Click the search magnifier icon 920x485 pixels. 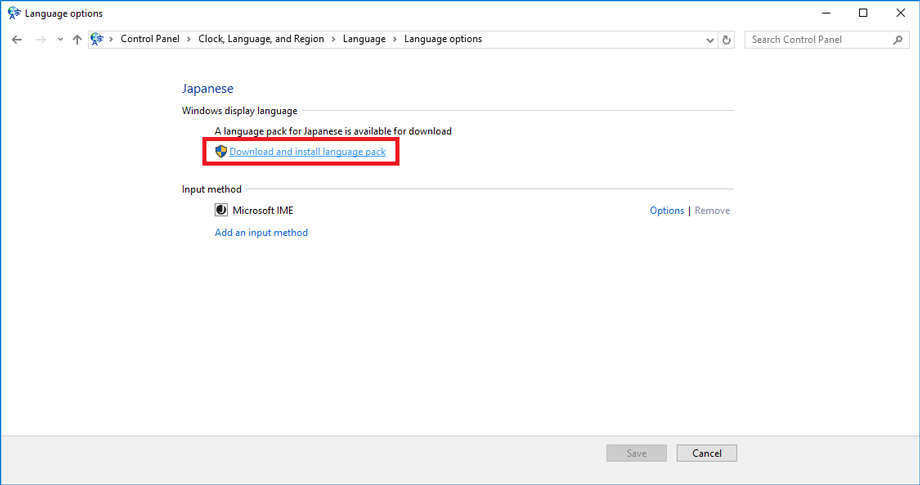[898, 40]
